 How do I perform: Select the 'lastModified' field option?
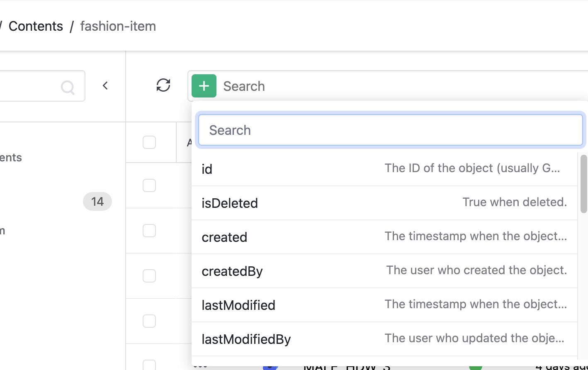pyautogui.click(x=384, y=305)
